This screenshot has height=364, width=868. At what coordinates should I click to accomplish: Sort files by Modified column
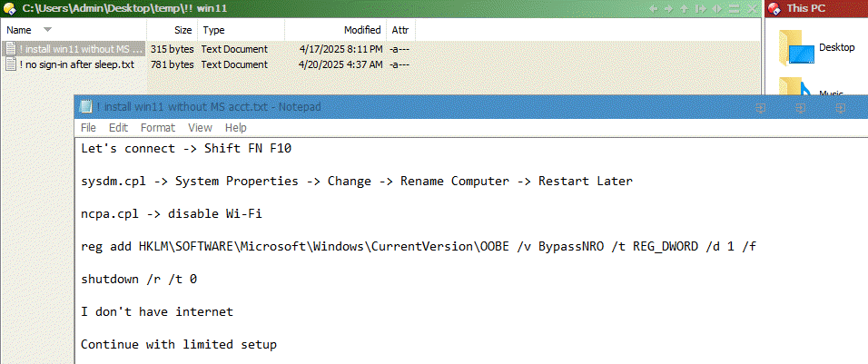coord(362,30)
